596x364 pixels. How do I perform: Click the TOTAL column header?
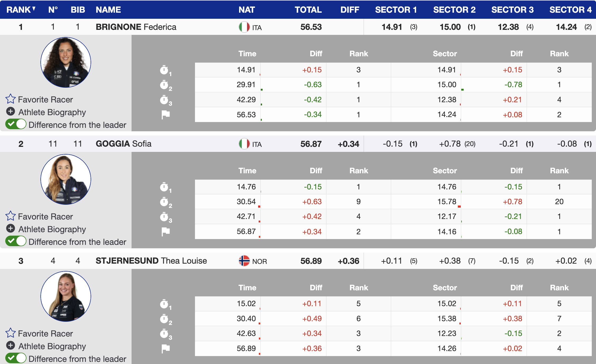pyautogui.click(x=308, y=10)
